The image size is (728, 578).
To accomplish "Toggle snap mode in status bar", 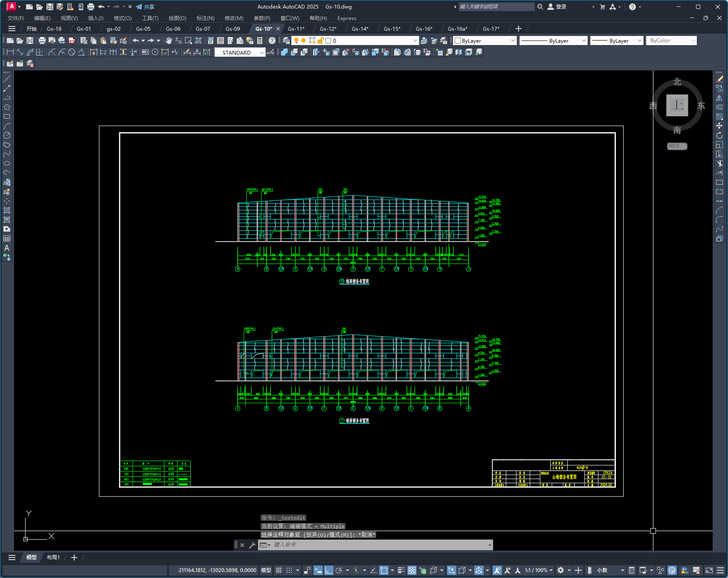I will coord(289,570).
